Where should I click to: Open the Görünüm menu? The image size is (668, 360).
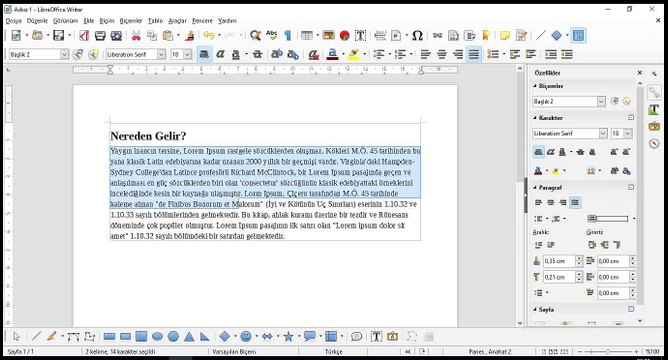coord(65,20)
